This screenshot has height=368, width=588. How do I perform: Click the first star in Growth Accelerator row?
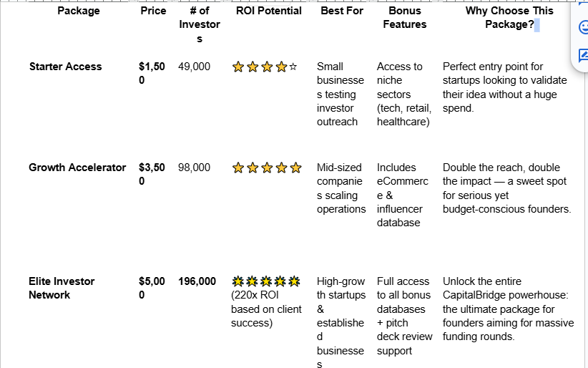point(238,168)
